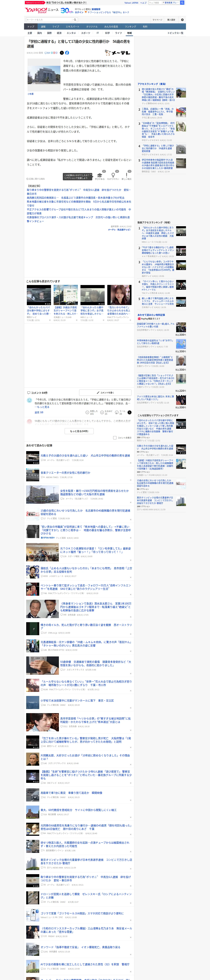This screenshot has height=980, width=210.
Task: Share the article on X (Twitter)
Action: (x=62, y=53)
